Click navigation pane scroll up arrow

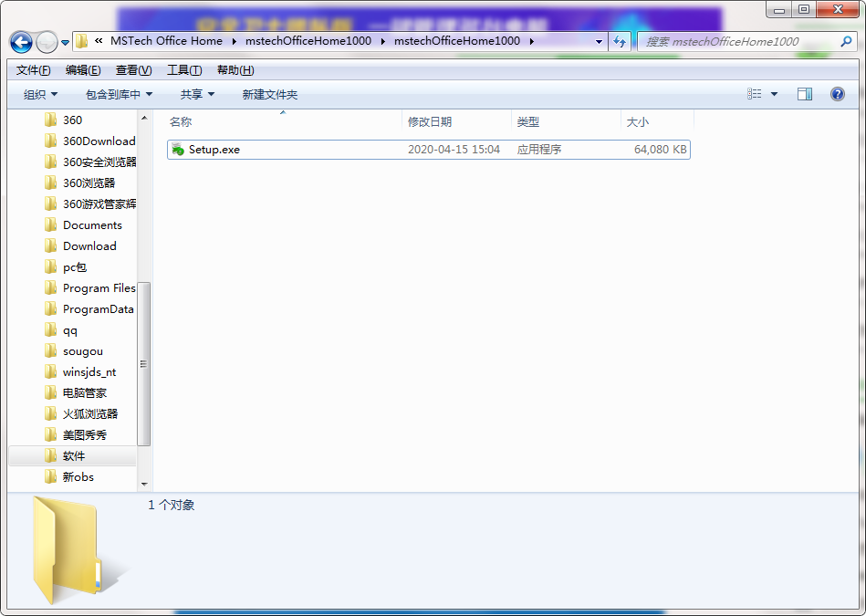coord(144,119)
